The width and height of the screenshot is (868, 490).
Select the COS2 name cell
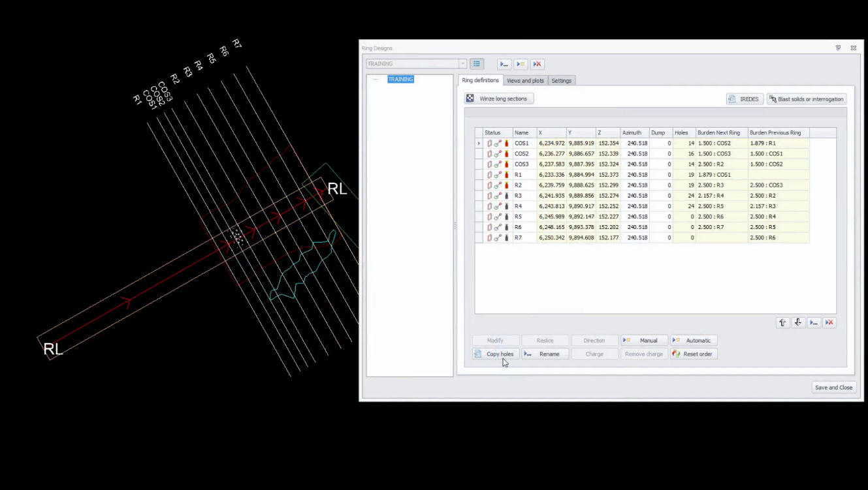tap(524, 154)
